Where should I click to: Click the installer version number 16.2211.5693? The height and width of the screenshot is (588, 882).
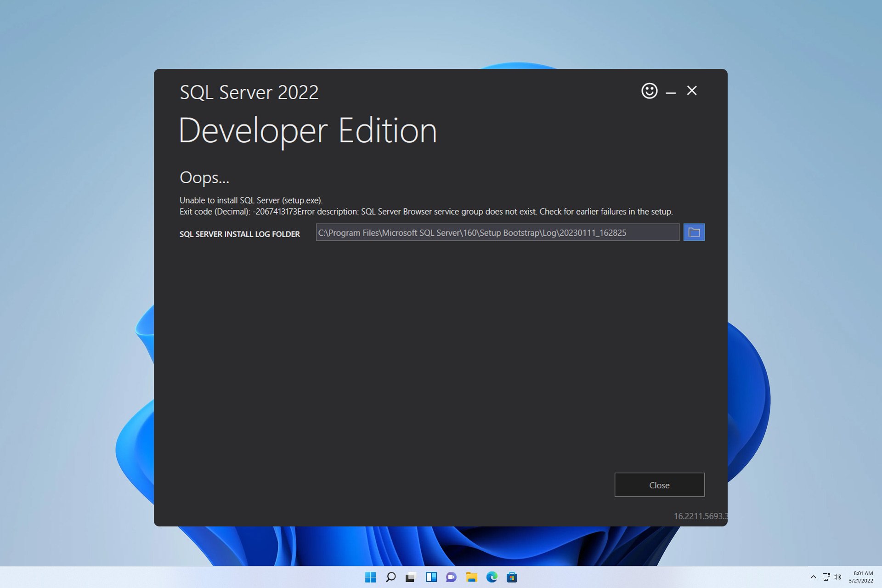coord(699,516)
